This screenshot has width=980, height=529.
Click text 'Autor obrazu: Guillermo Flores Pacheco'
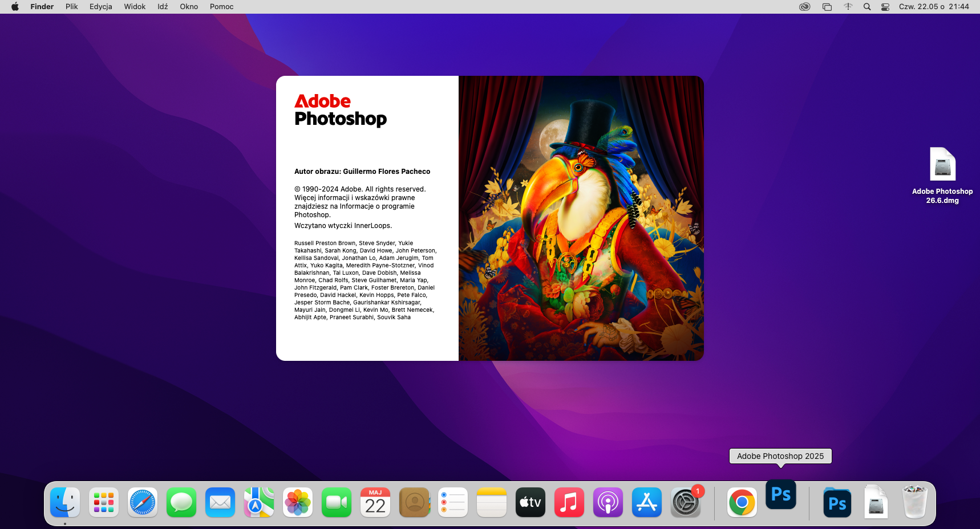tap(362, 172)
